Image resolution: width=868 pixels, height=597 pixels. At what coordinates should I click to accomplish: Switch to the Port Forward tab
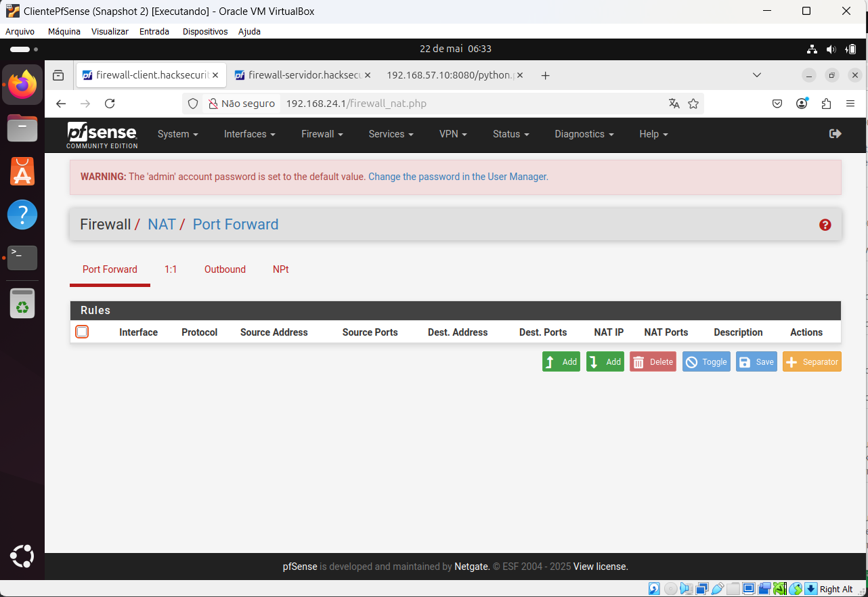click(x=110, y=269)
